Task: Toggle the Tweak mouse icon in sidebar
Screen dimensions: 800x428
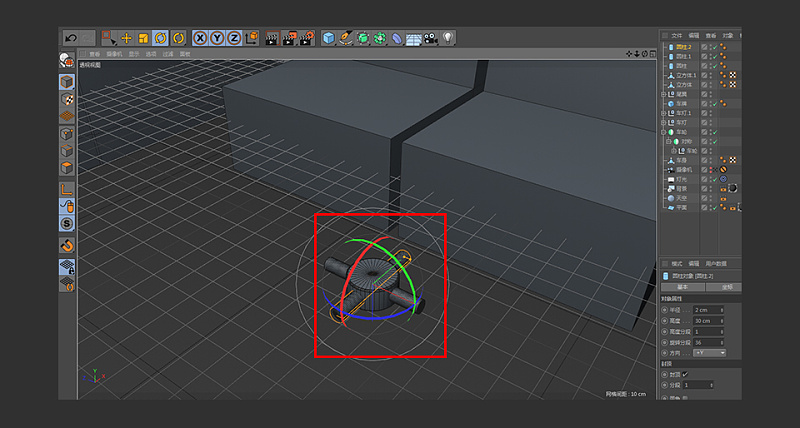Action: coord(67,207)
